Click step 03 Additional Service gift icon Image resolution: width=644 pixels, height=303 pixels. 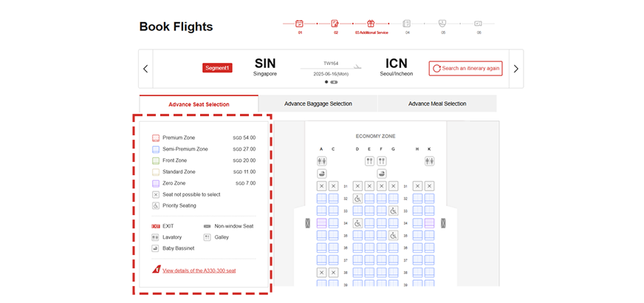371,24
